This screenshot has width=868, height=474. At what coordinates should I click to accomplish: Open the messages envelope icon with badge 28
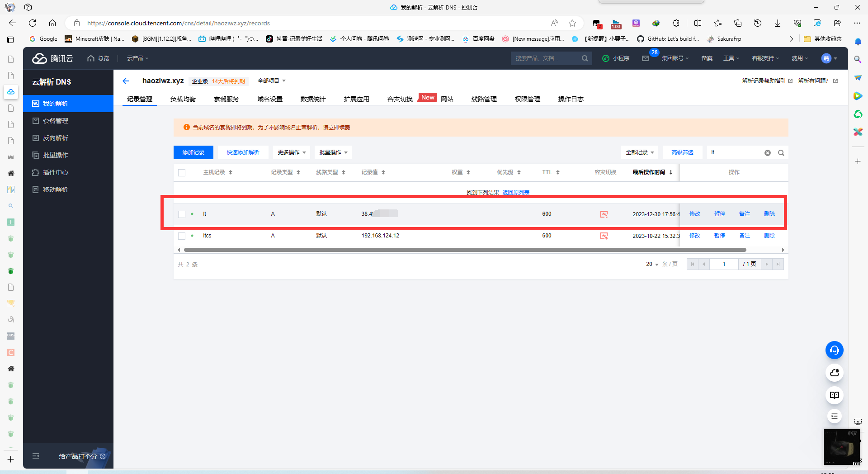click(646, 58)
